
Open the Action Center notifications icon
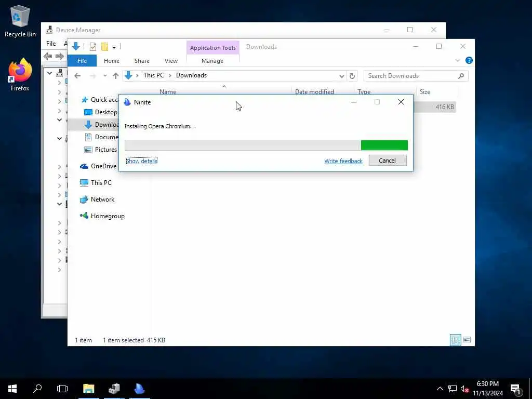click(x=515, y=390)
